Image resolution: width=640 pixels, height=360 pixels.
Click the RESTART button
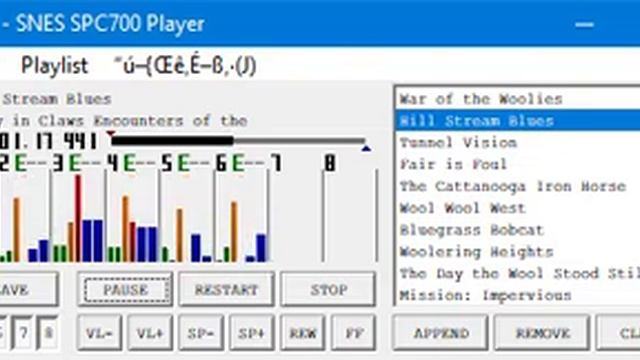227,290
